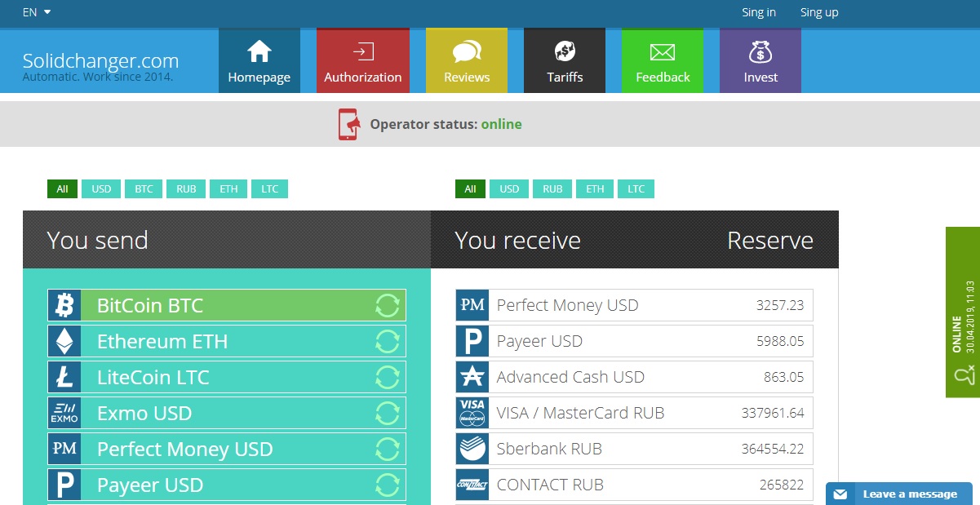Filter send currencies by ETH
Viewport: 980px width, 505px height.
228,189
